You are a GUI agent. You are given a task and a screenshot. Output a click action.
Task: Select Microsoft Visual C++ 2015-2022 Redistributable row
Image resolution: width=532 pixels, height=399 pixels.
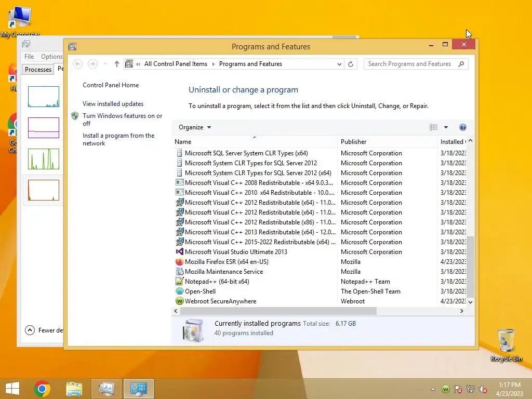click(321, 242)
